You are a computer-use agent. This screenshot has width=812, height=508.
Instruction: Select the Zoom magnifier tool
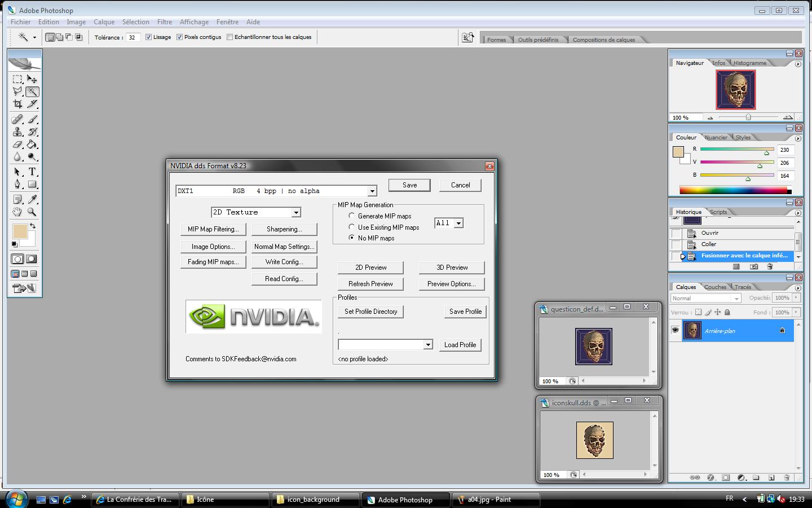coord(32,212)
